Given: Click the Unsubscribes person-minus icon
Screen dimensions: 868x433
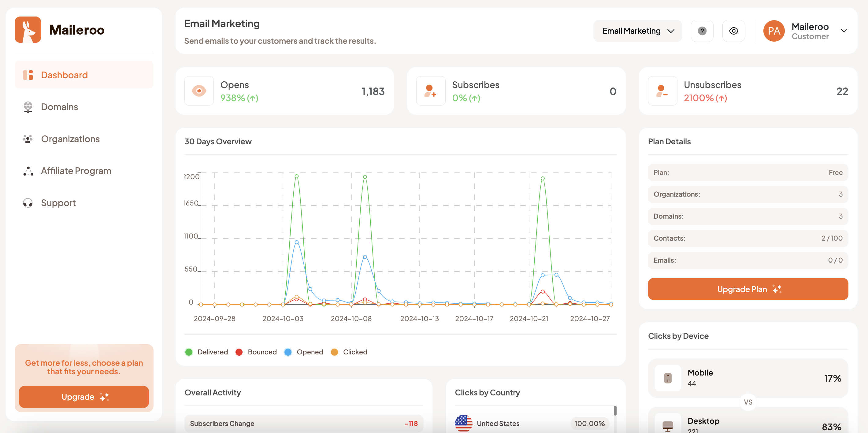Looking at the screenshot, I should (662, 91).
